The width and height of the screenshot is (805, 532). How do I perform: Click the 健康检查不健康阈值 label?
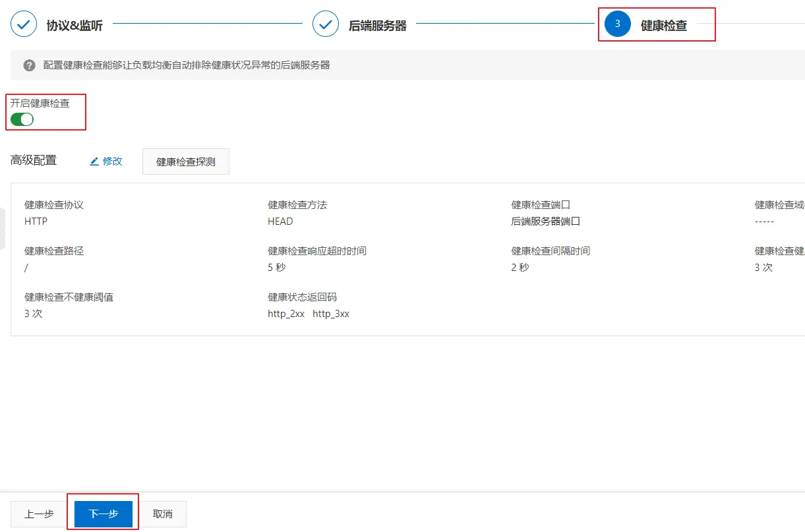tap(69, 297)
